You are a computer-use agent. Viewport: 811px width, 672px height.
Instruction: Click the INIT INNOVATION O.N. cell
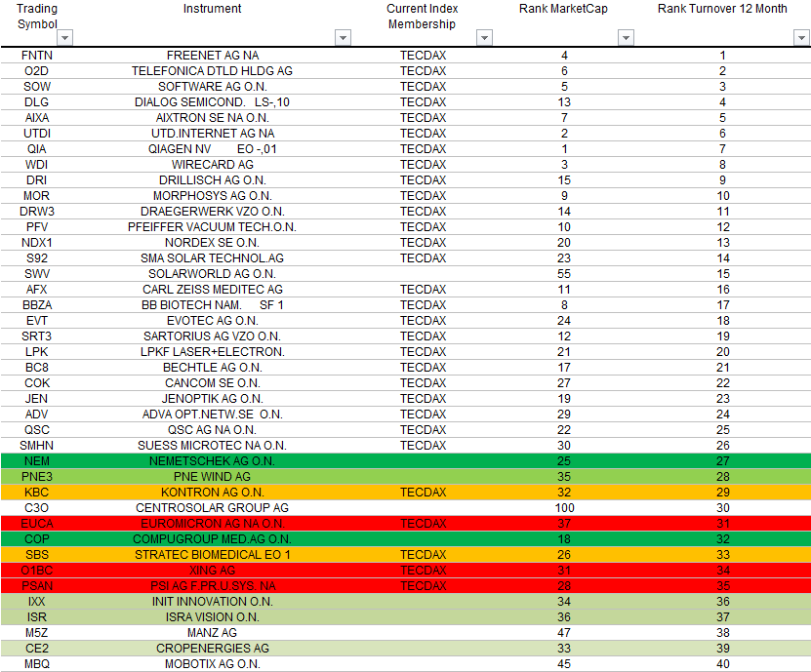point(212,601)
